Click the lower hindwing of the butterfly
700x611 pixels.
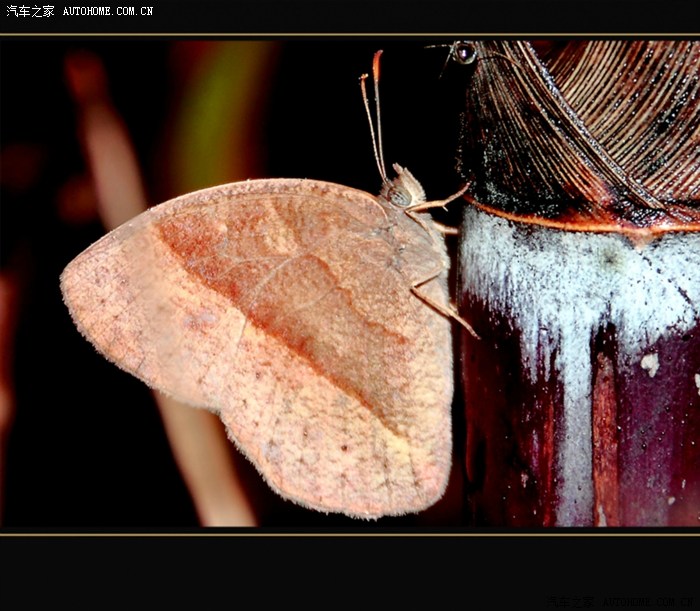pos(330,450)
